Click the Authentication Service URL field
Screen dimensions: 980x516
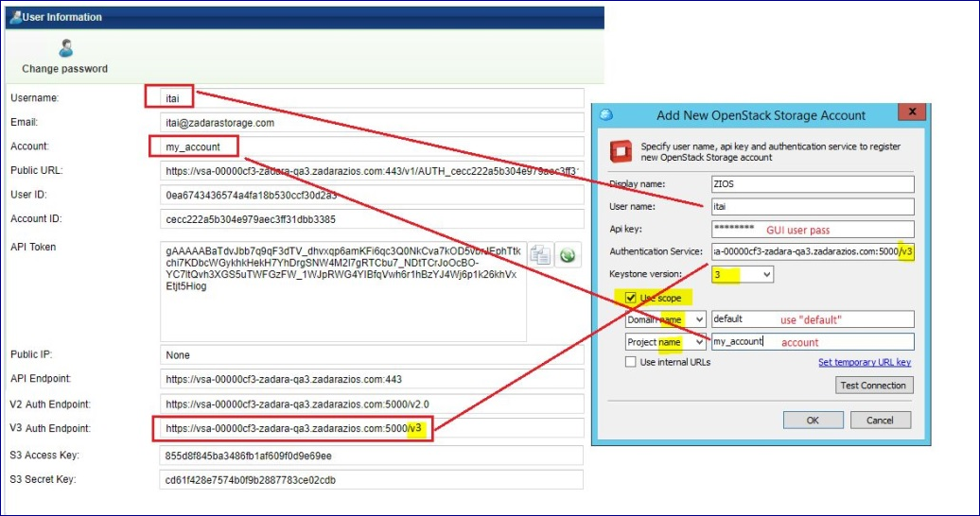pos(813,251)
